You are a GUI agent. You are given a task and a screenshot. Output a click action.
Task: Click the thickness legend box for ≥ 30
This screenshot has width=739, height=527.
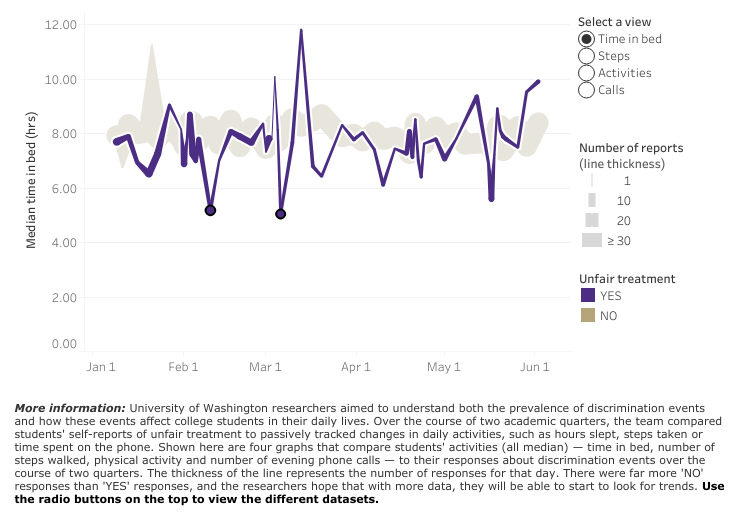(x=591, y=240)
